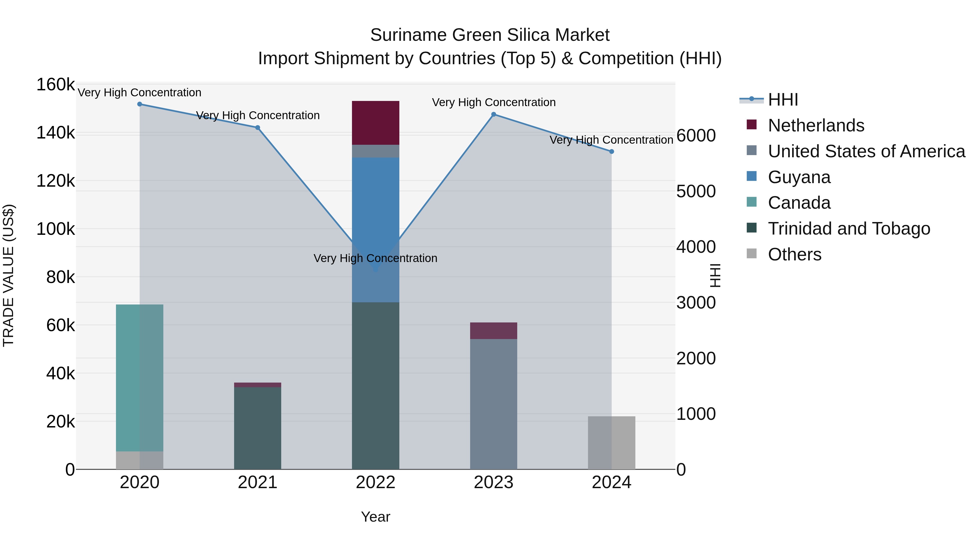Click the right-side 'HHI' axis title
This screenshot has height=551, width=980.
pyautogui.click(x=716, y=275)
